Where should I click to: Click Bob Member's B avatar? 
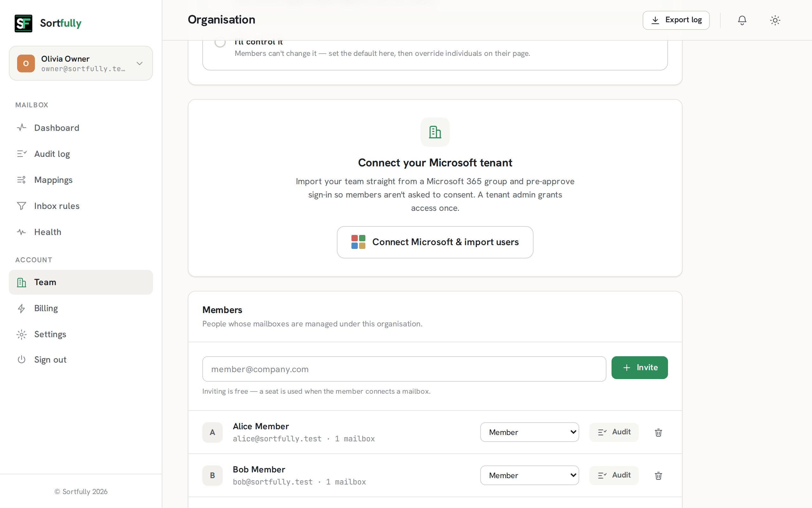coord(213,475)
